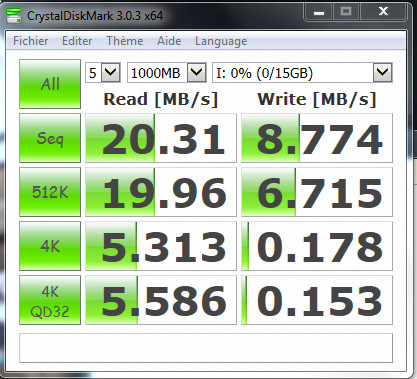417x379 pixels.
Task: Open the Aide menu
Action: point(169,41)
